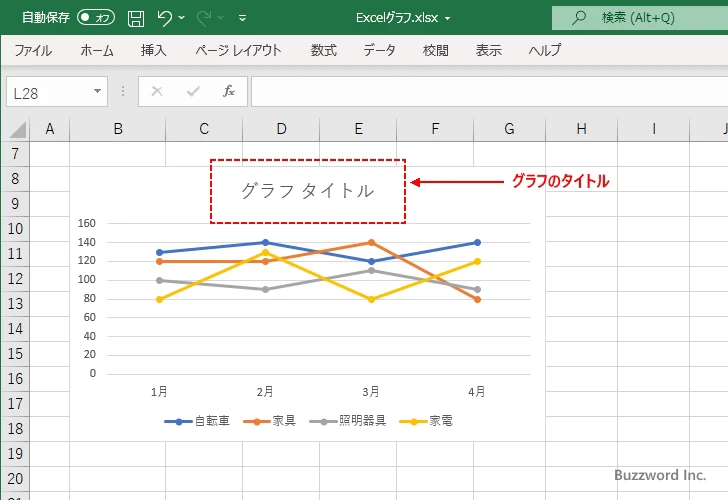Click the Select All corner triangle

point(17,129)
